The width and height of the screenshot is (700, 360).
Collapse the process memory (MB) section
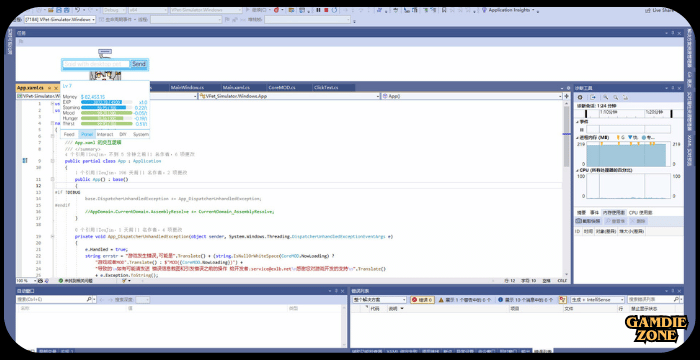(x=578, y=138)
